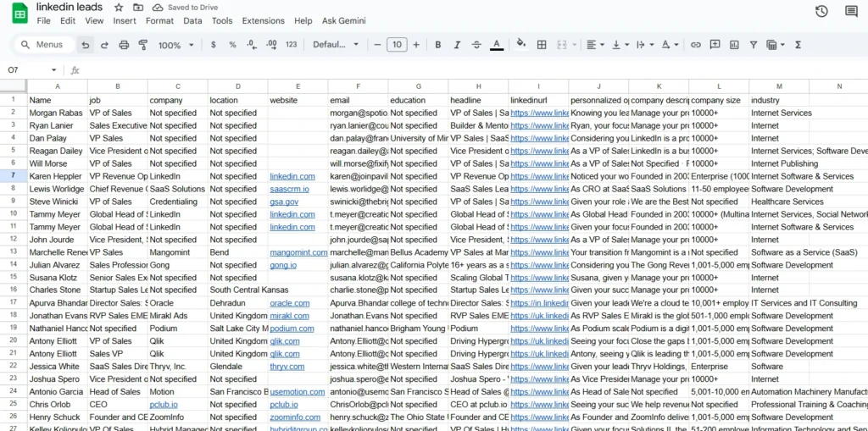Increase font size with plus

click(416, 45)
